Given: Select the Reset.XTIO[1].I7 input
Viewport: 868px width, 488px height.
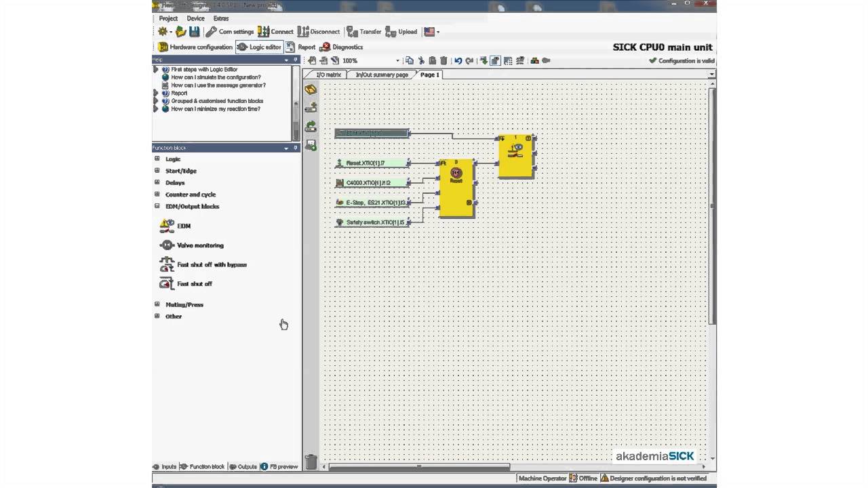Looking at the screenshot, I should click(373, 163).
